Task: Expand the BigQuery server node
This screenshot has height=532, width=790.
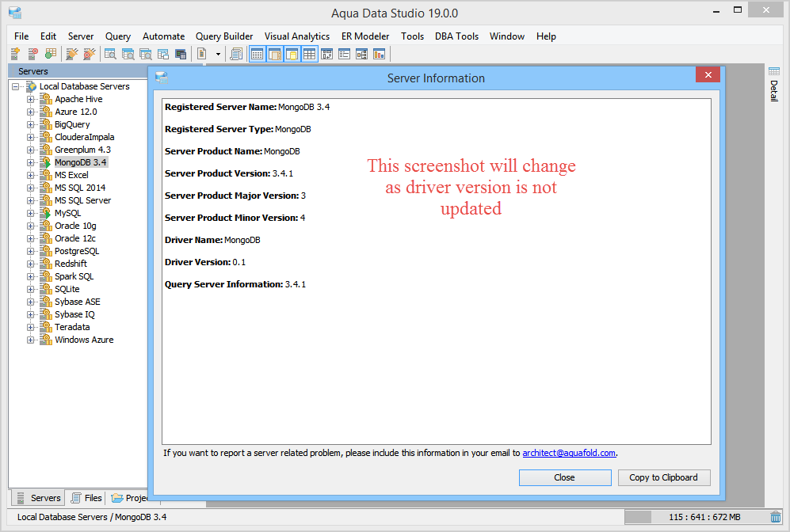Action: click(31, 124)
